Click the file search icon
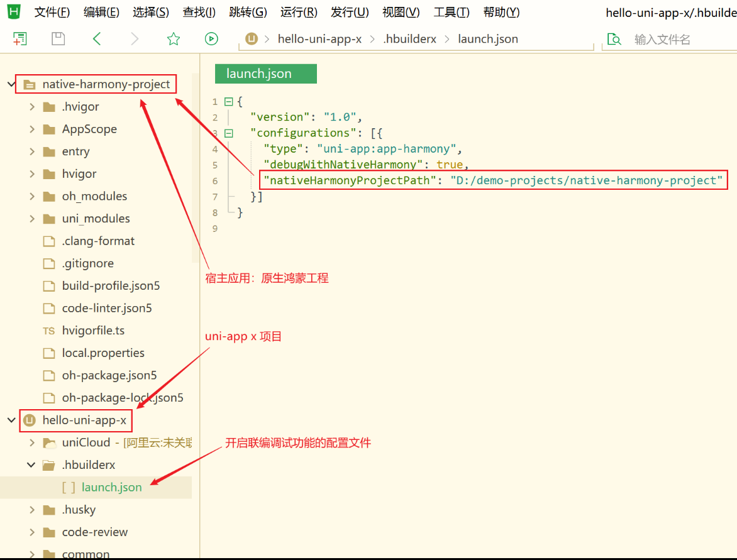Screen dimensions: 737x560 point(614,39)
